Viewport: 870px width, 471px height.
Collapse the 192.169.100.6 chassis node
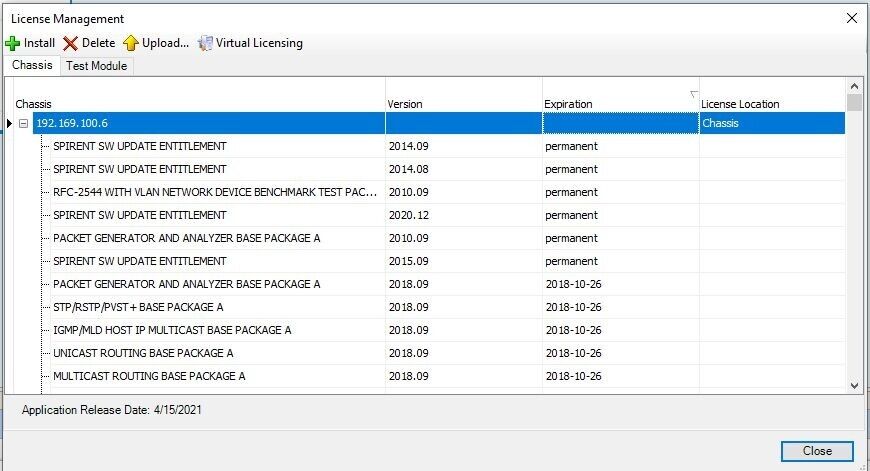pyautogui.click(x=23, y=123)
